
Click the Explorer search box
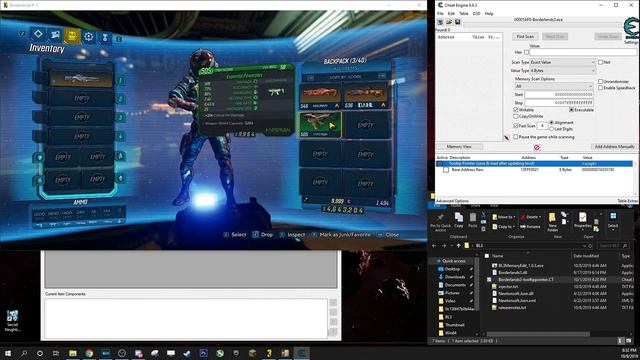pyautogui.click(x=613, y=246)
